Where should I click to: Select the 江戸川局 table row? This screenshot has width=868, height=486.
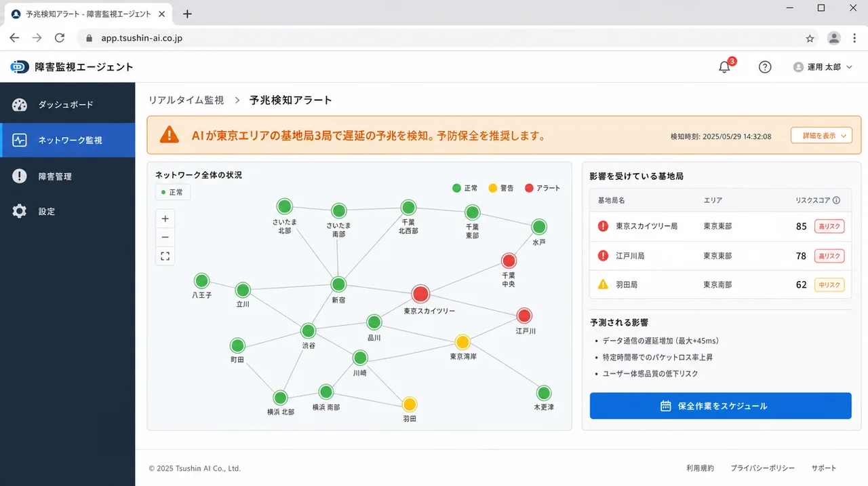[x=720, y=256]
